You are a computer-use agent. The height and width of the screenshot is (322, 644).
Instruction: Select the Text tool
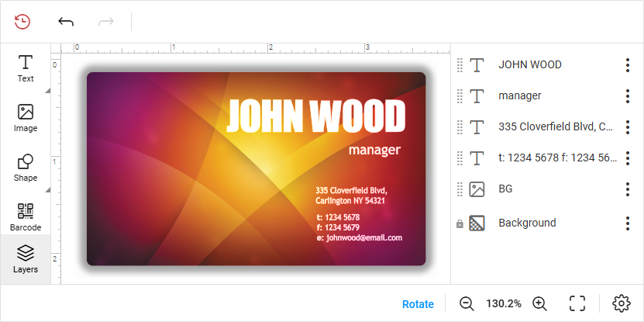click(x=26, y=68)
